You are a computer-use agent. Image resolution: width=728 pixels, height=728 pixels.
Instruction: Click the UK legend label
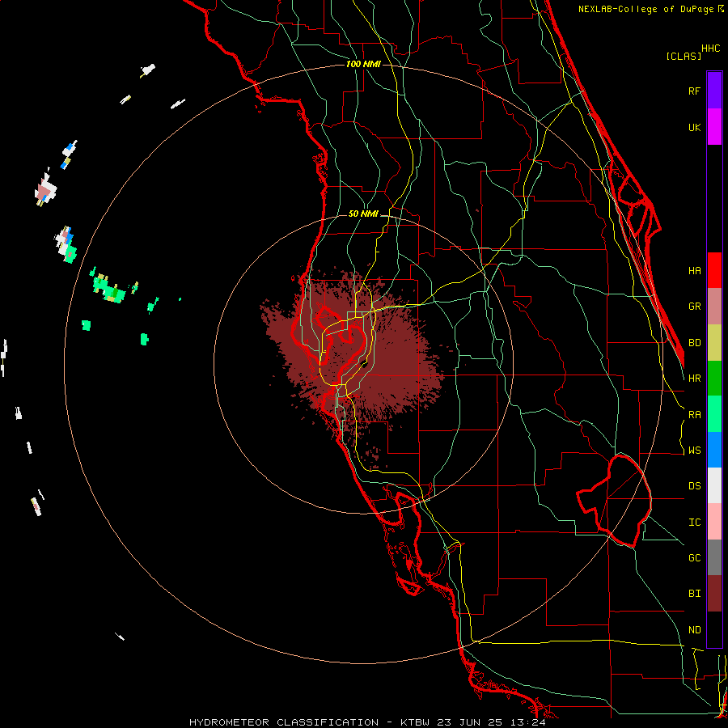point(694,128)
